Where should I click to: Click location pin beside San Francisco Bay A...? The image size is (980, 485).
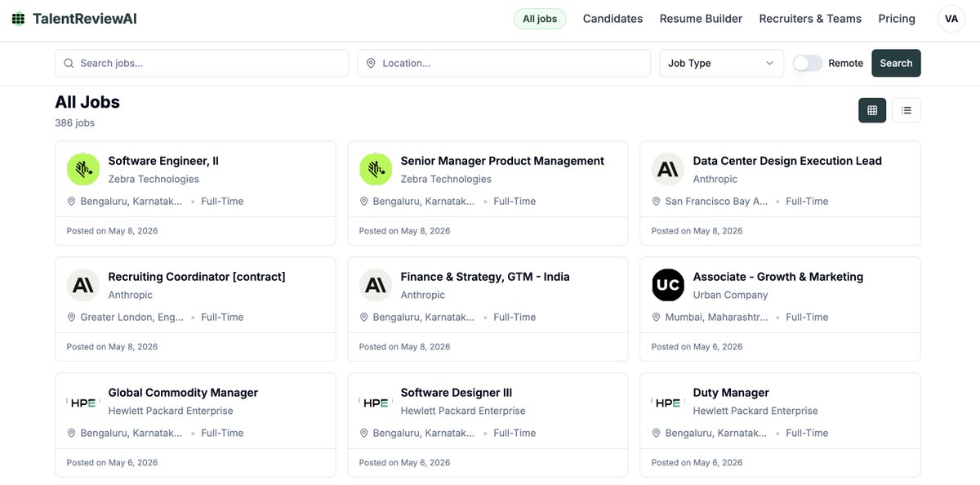pyautogui.click(x=656, y=201)
